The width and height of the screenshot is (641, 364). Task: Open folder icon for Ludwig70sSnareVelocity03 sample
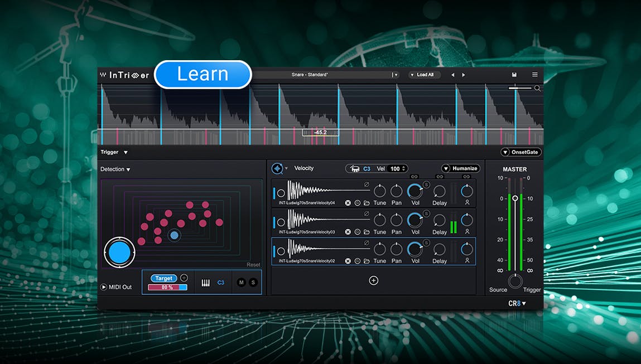(367, 232)
